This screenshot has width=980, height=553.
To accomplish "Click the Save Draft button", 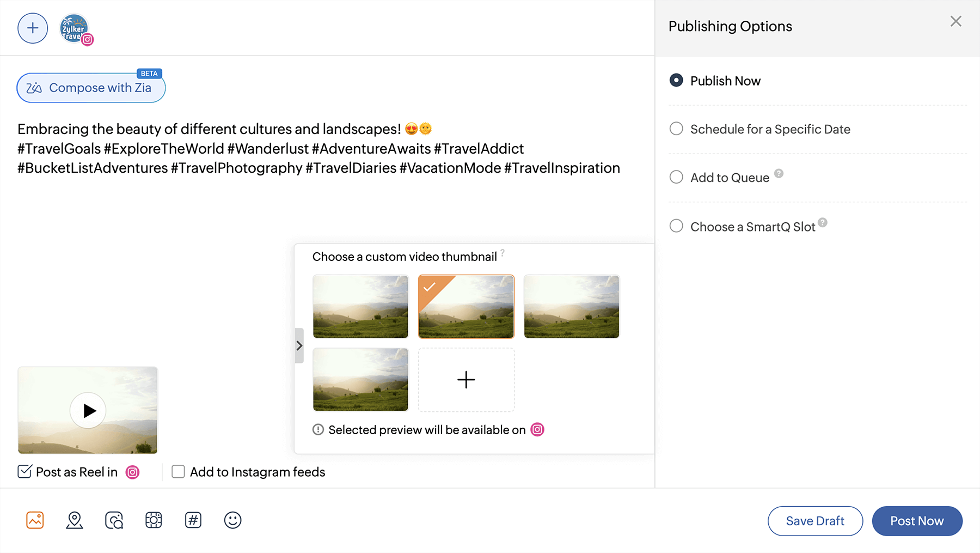I will point(815,521).
